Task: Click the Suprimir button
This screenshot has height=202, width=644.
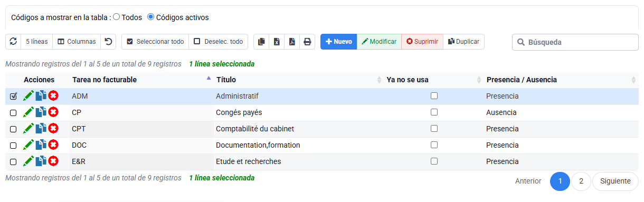Action: point(422,42)
